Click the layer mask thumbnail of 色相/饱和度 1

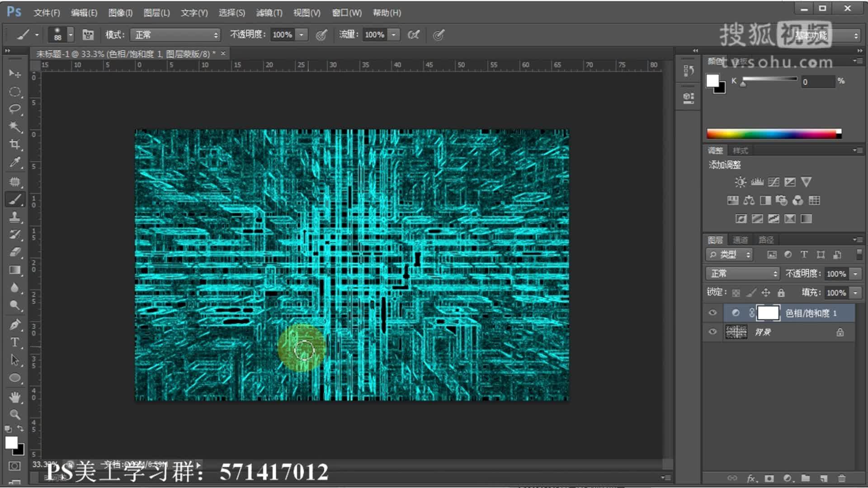point(767,313)
